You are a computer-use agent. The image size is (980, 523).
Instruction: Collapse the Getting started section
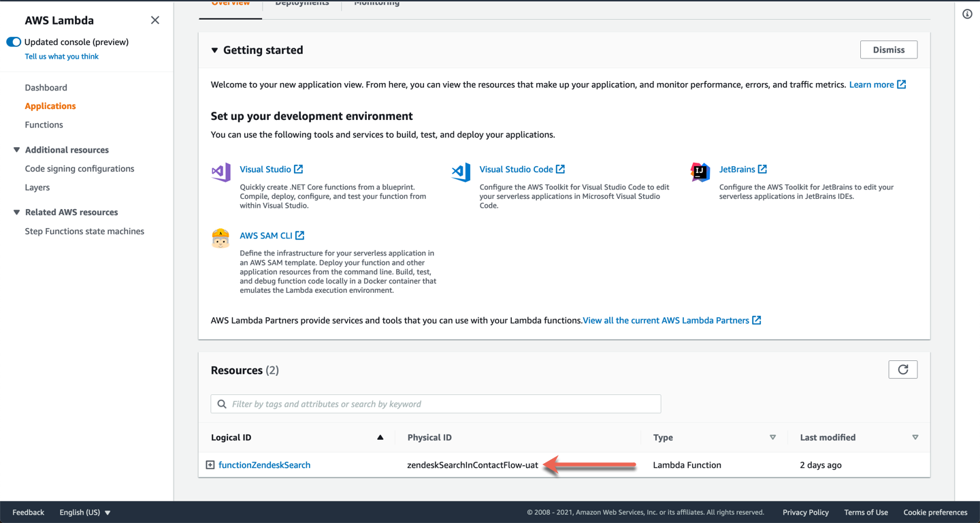tap(215, 50)
